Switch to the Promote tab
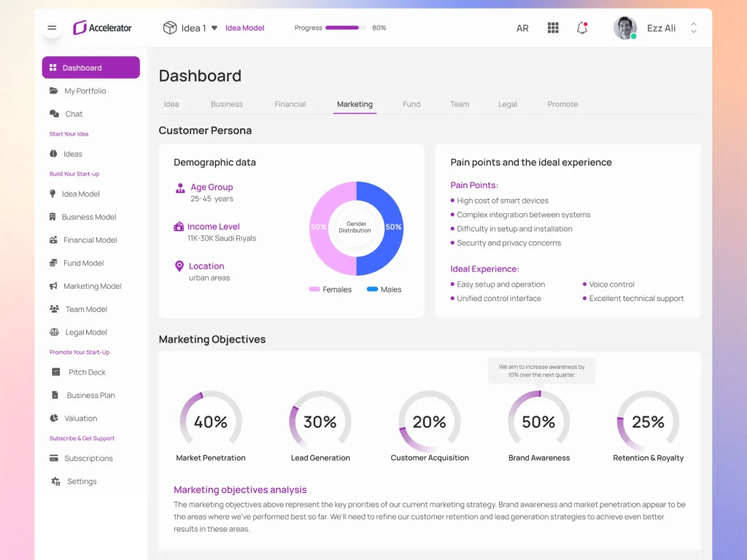Image resolution: width=747 pixels, height=560 pixels. pos(562,104)
